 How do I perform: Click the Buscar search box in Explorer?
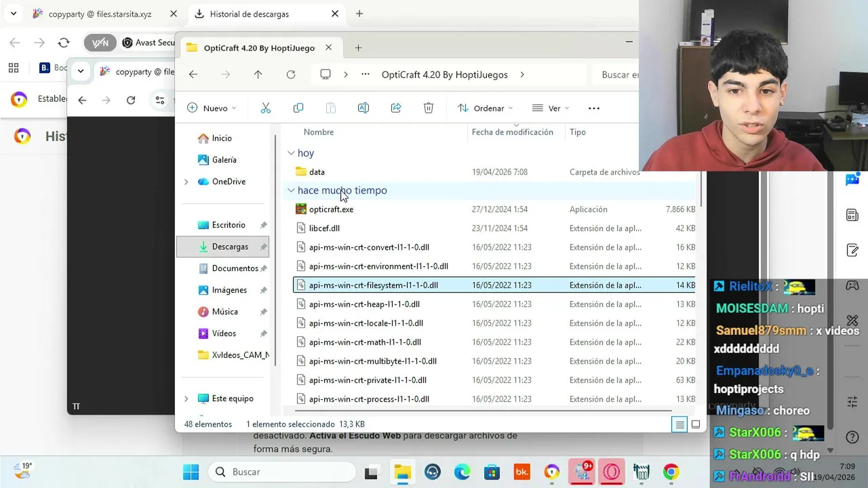(x=617, y=75)
